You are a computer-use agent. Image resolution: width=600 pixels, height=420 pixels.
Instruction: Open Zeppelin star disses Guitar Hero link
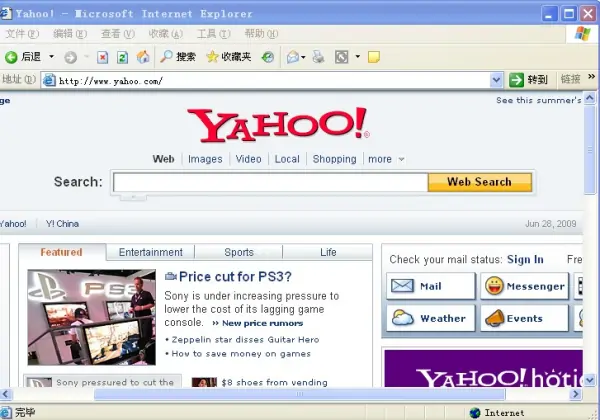[x=245, y=340]
